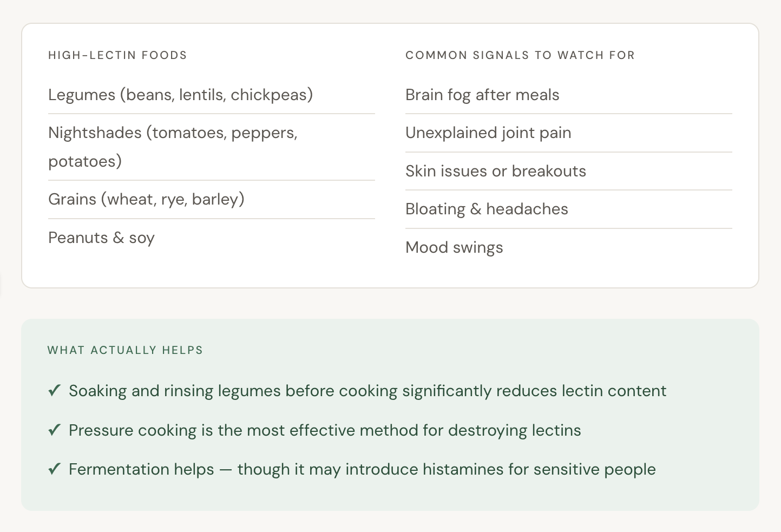Choose the Peanuts & soy row
781x532 pixels.
[102, 238]
